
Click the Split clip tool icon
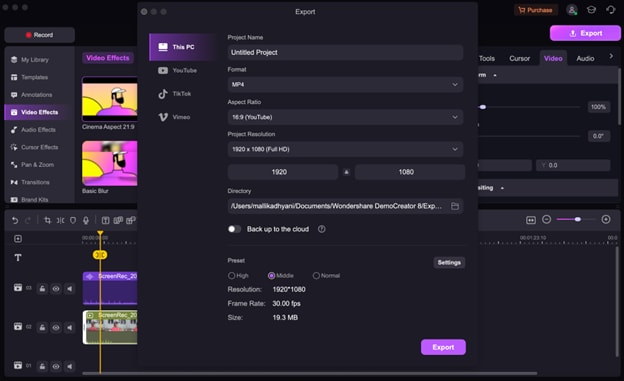(60, 220)
